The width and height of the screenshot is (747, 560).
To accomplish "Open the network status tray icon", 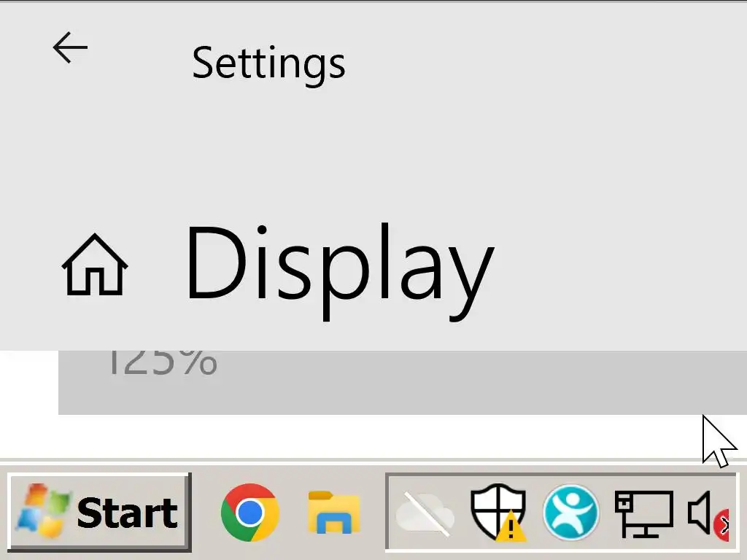I will coord(643,513).
